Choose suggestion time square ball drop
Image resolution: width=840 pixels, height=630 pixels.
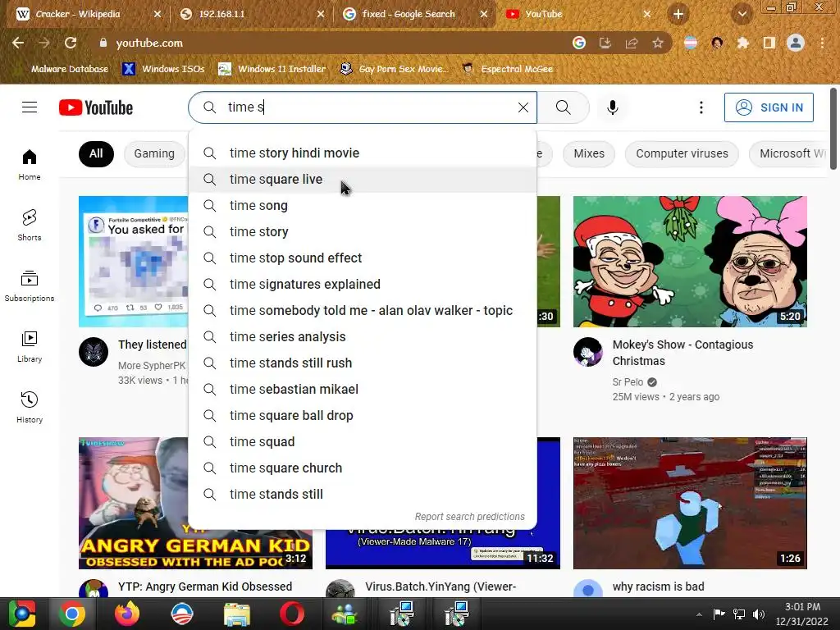tap(363, 416)
